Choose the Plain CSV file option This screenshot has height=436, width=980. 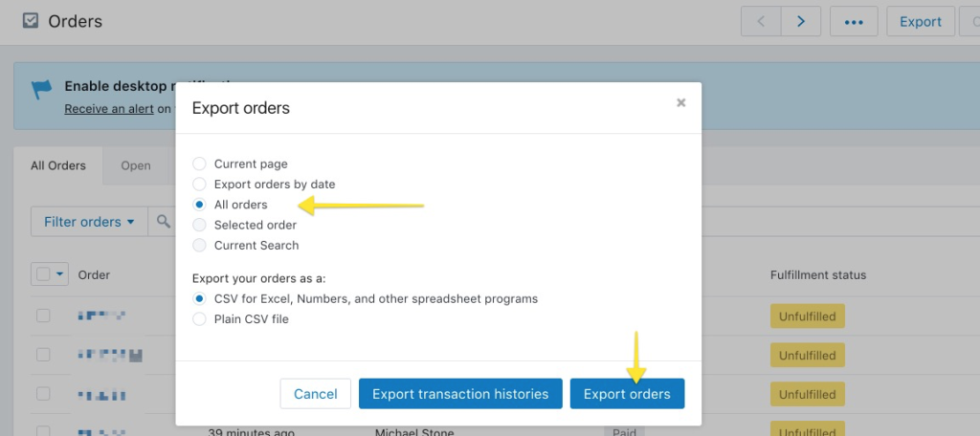pyautogui.click(x=199, y=319)
